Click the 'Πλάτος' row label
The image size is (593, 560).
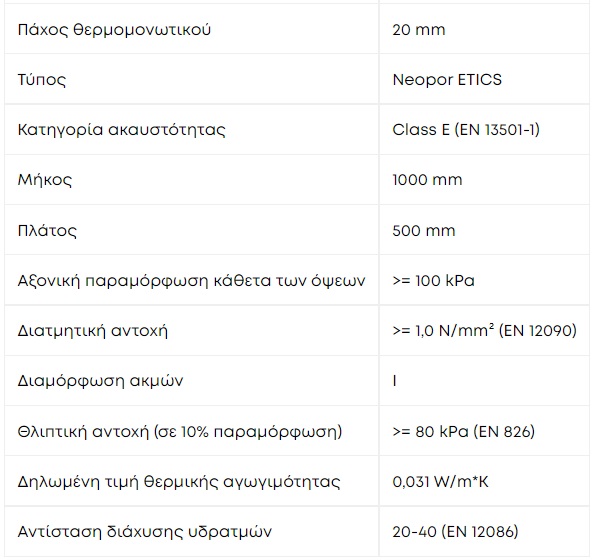(47, 230)
